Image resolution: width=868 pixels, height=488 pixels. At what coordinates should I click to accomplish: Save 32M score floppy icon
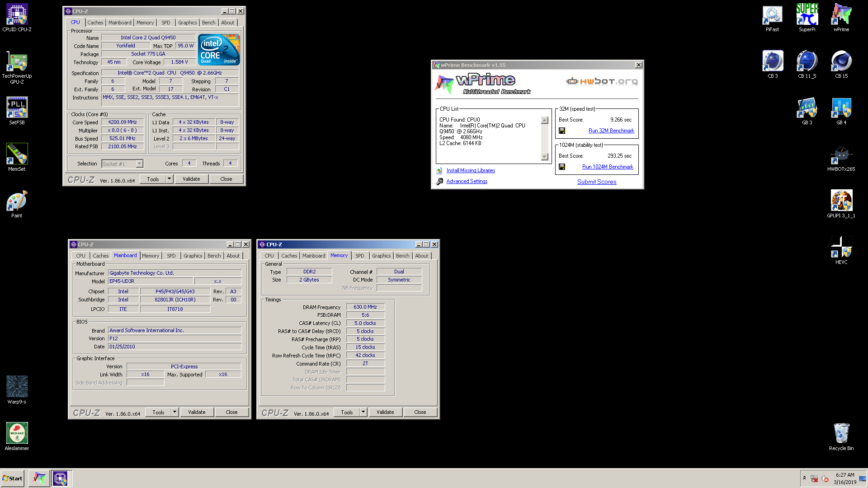click(x=562, y=131)
